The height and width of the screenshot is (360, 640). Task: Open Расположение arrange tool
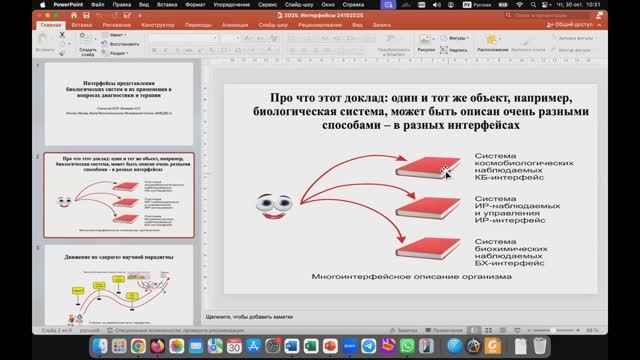tap(492, 43)
